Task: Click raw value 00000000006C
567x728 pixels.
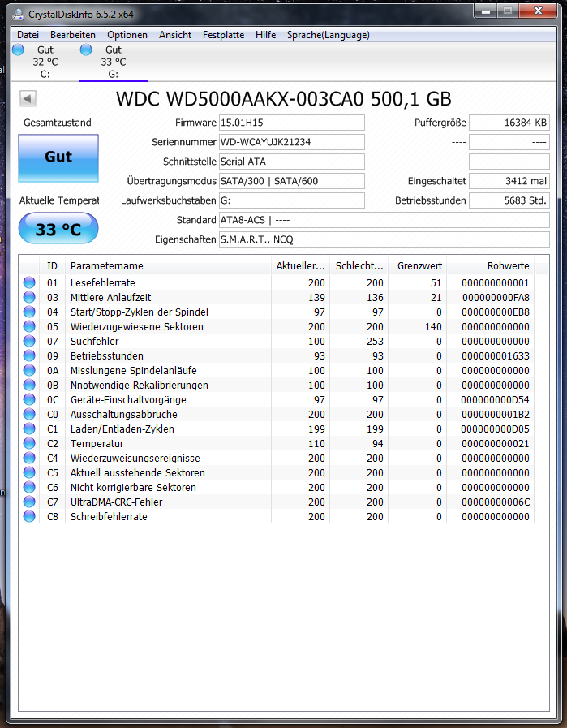Action: click(496, 502)
